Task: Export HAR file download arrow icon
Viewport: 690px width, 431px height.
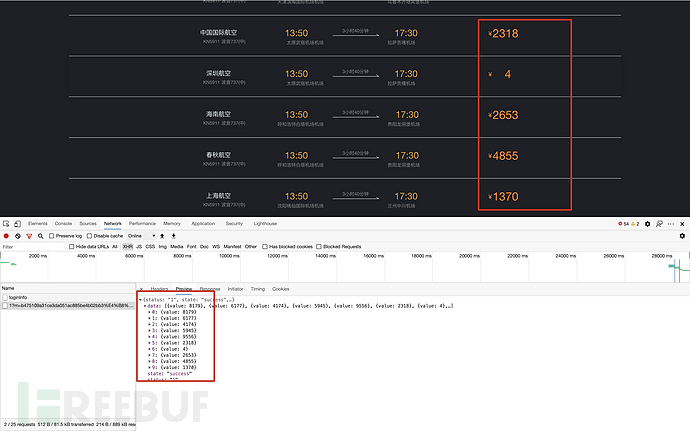Action: point(173,236)
